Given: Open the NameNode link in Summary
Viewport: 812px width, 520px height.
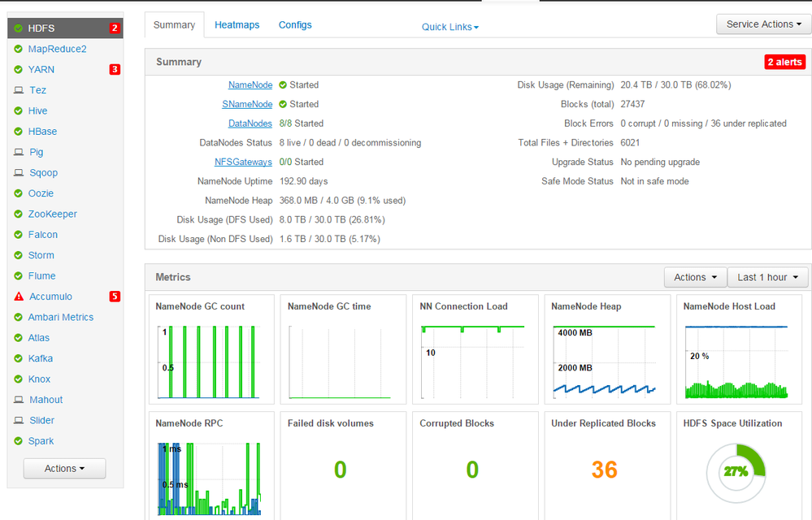Looking at the screenshot, I should pyautogui.click(x=250, y=84).
